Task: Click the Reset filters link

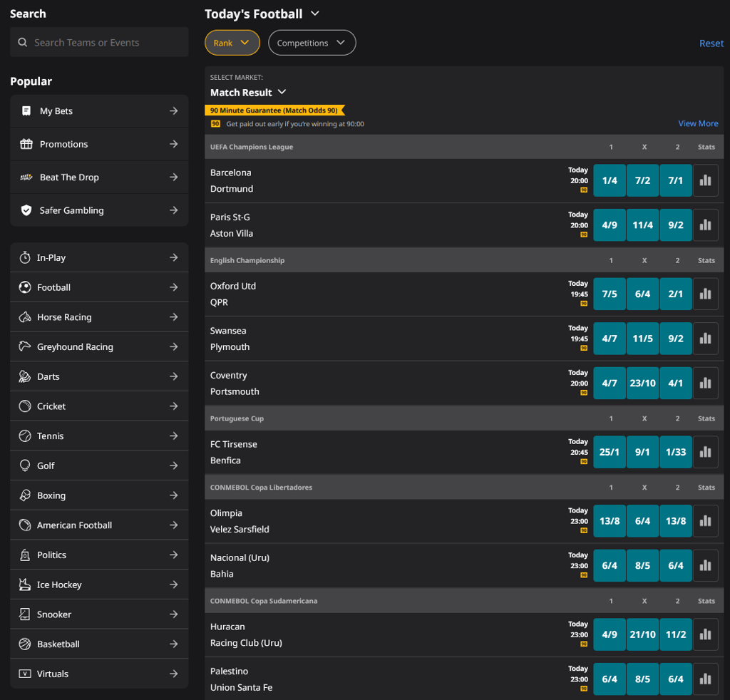Action: [711, 43]
